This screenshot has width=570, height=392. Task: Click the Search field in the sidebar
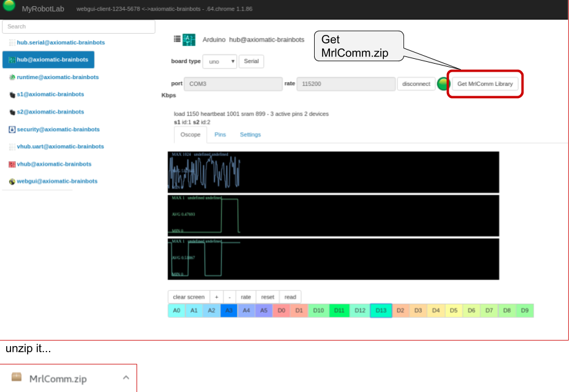click(77, 26)
